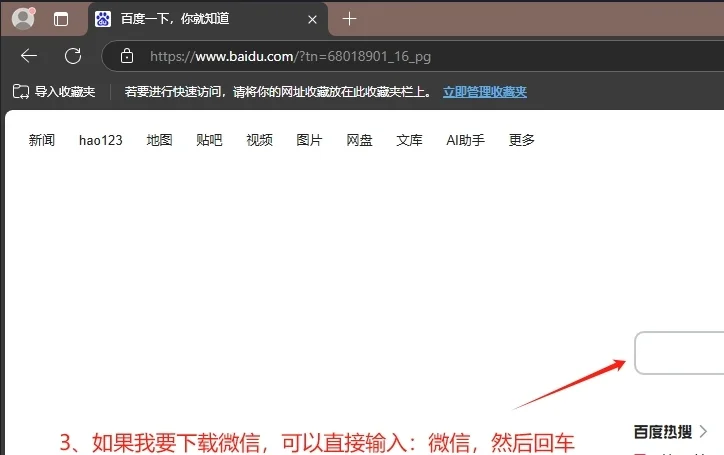This screenshot has width=724, height=455.
Task: Open the 视频 link
Action: [259, 140]
